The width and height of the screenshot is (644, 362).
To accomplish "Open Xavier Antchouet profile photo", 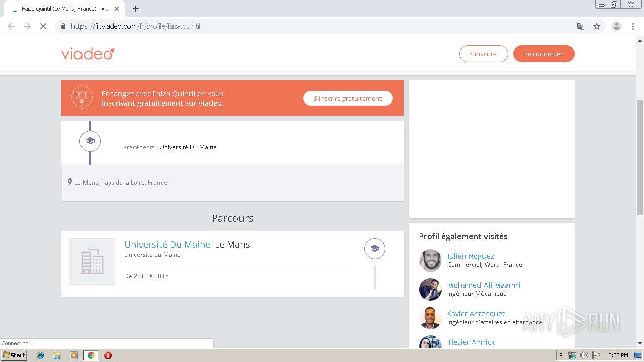I will pyautogui.click(x=430, y=318).
